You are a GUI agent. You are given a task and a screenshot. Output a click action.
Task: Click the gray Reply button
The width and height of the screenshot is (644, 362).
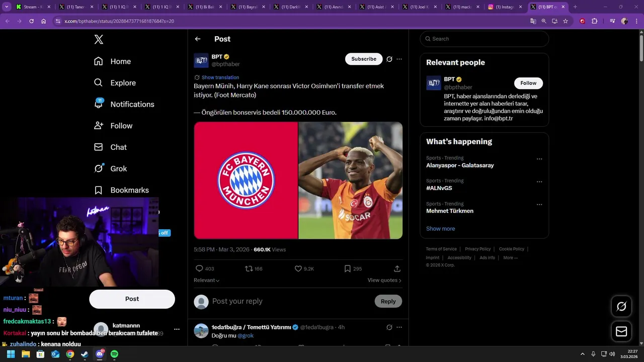(388, 301)
